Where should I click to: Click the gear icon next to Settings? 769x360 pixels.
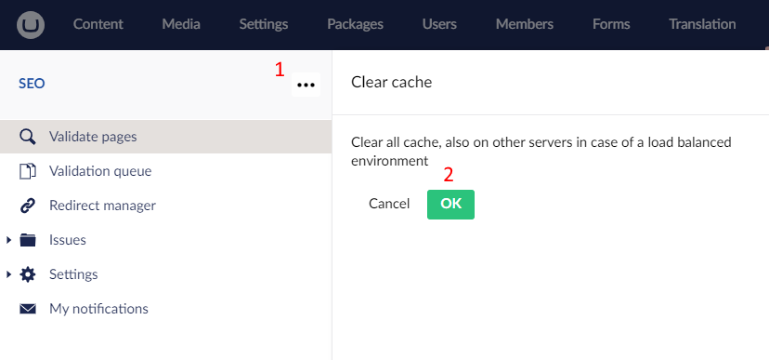coord(27,274)
